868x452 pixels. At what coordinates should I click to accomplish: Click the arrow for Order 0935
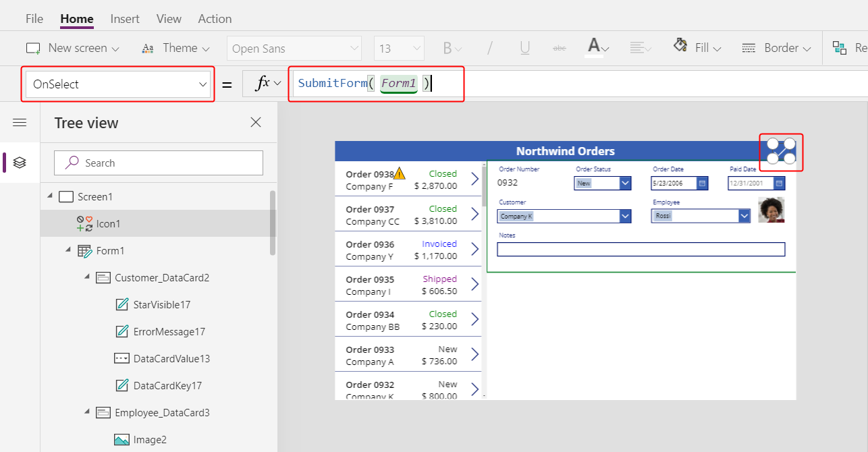[474, 284]
